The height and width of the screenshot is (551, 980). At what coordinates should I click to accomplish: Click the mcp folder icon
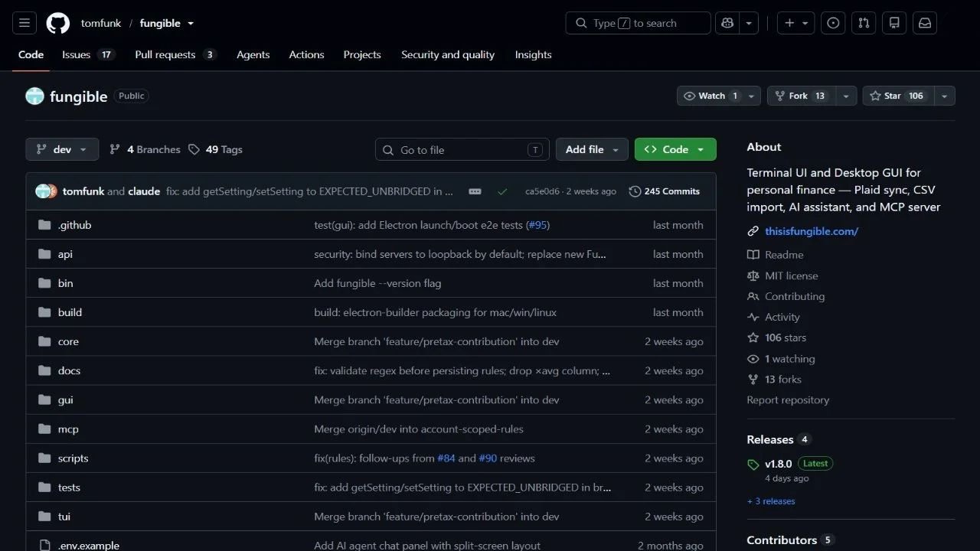click(x=44, y=429)
